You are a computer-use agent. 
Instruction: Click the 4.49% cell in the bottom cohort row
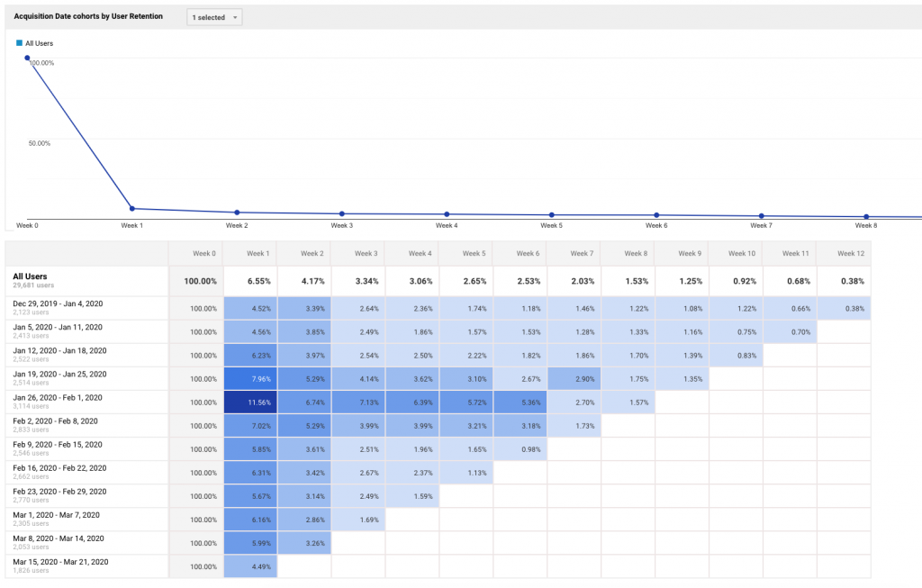(250, 566)
